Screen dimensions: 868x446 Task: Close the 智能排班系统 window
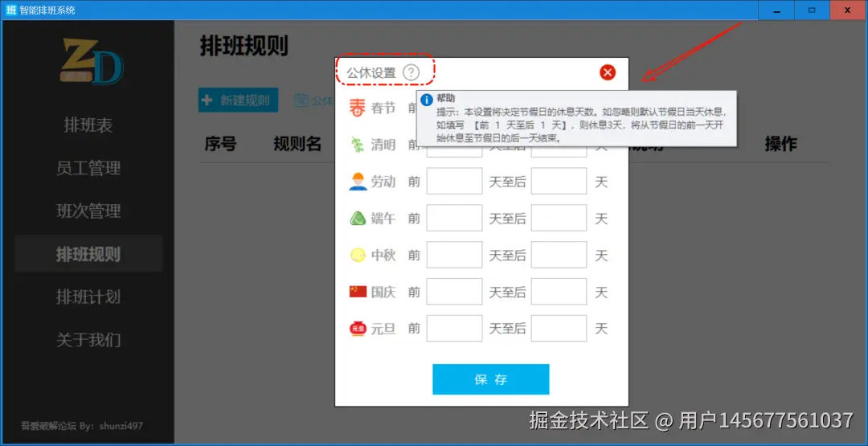848,10
